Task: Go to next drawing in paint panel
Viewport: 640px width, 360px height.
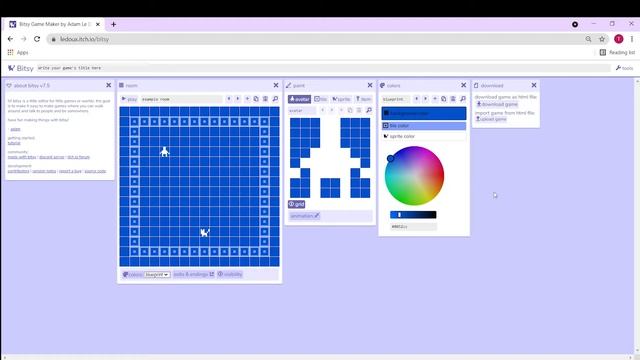Action: [x=331, y=110]
